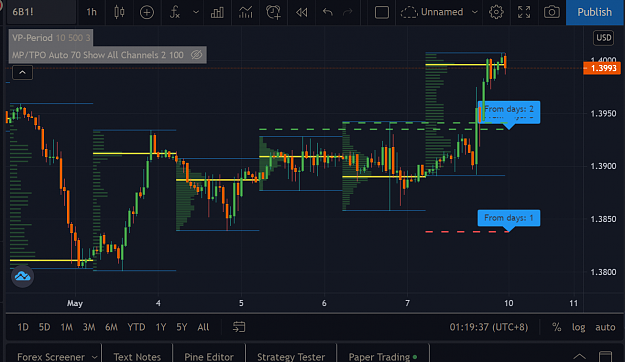Open the candlestick chart style menu
Screen dimensions: 625x362
tap(119, 12)
